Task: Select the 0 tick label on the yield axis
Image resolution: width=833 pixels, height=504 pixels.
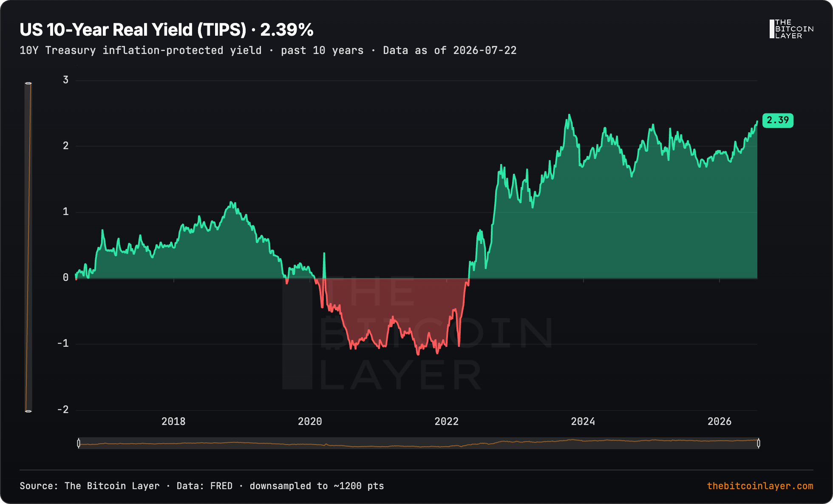Action: (65, 277)
